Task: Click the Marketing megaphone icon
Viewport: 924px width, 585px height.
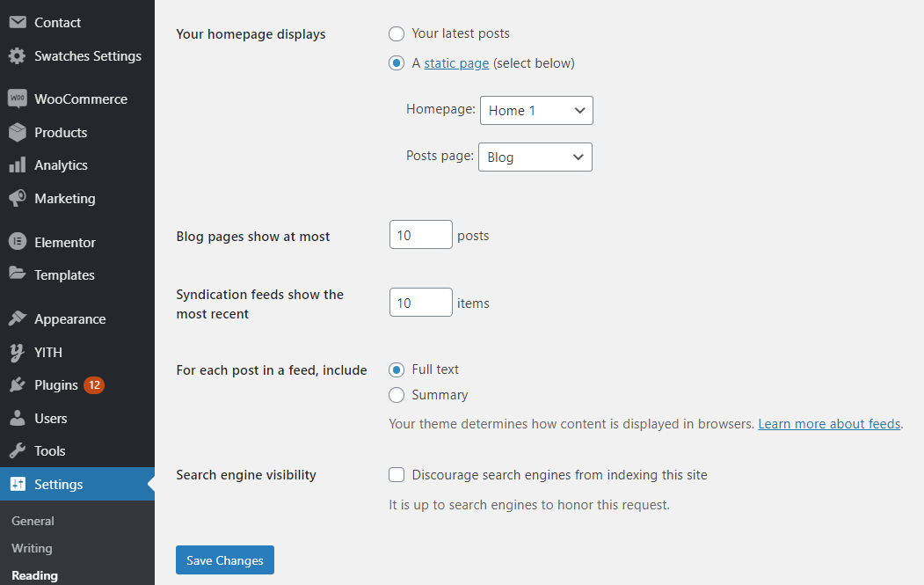Action: [x=17, y=198]
